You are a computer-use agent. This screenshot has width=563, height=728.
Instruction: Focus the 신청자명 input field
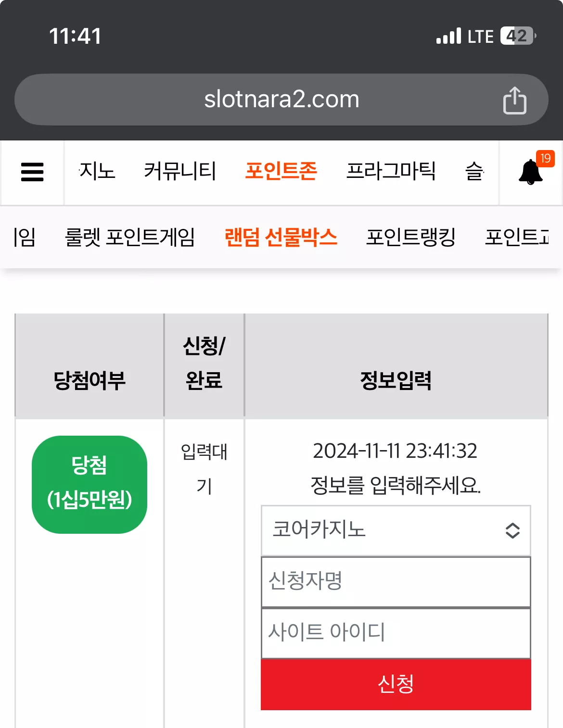coord(396,582)
